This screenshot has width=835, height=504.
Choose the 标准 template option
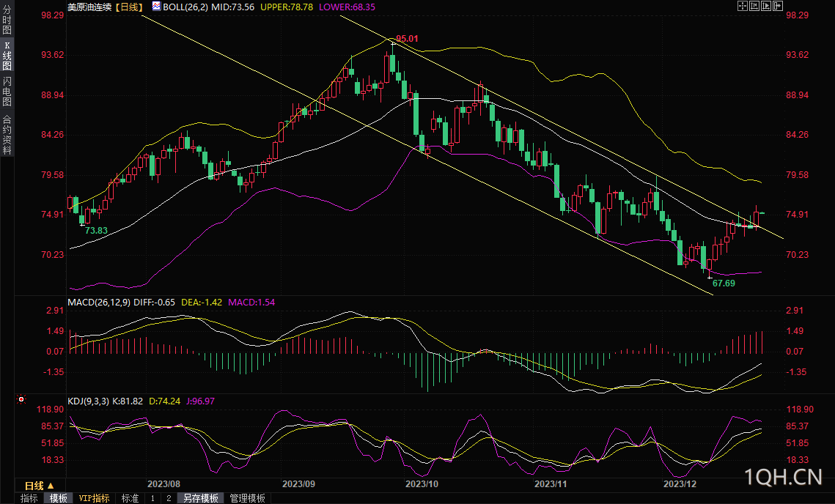pyautogui.click(x=130, y=498)
